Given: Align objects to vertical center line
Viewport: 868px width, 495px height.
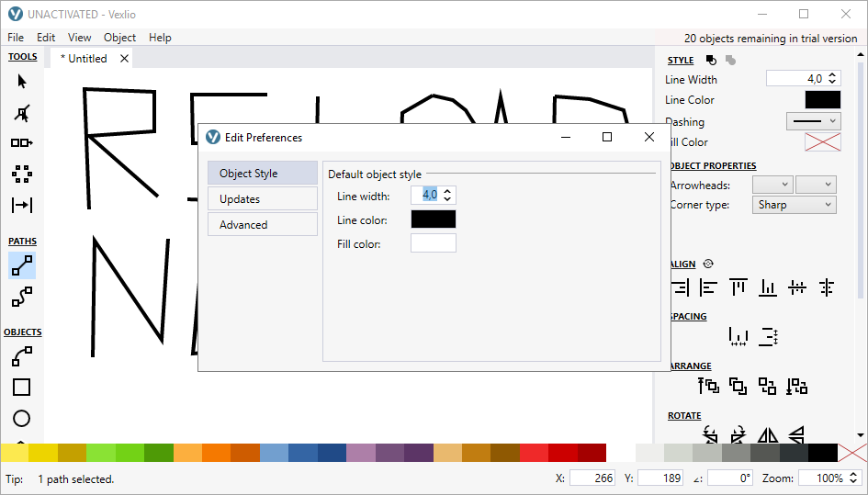Looking at the screenshot, I should click(x=827, y=287).
